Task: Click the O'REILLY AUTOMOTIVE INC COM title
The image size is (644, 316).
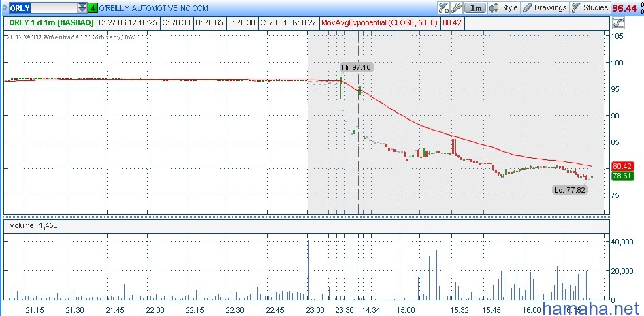Action: click(x=154, y=8)
